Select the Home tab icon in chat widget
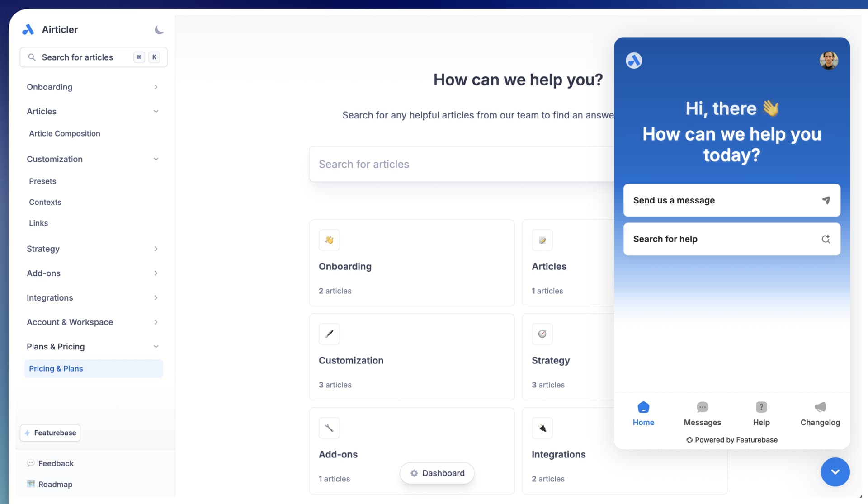868x504 pixels. (x=643, y=407)
